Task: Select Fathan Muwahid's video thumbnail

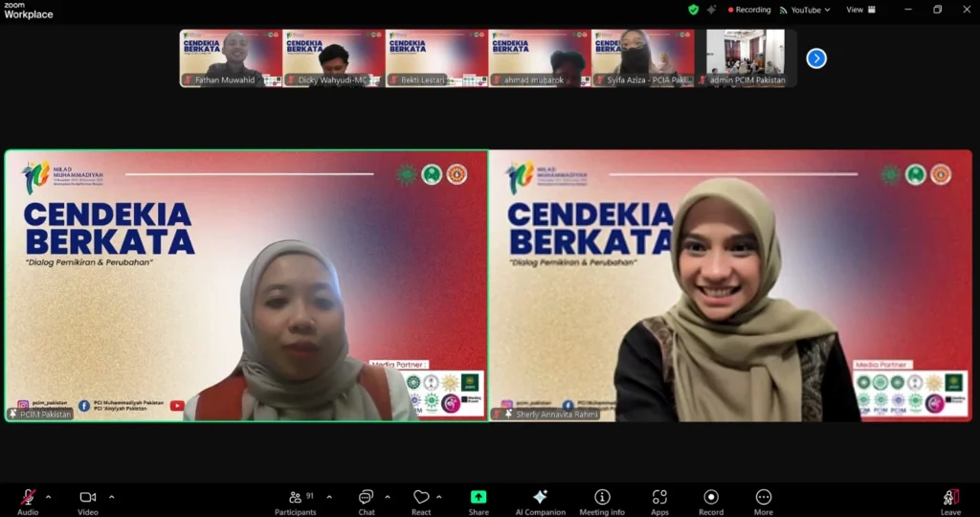Action: [x=231, y=58]
